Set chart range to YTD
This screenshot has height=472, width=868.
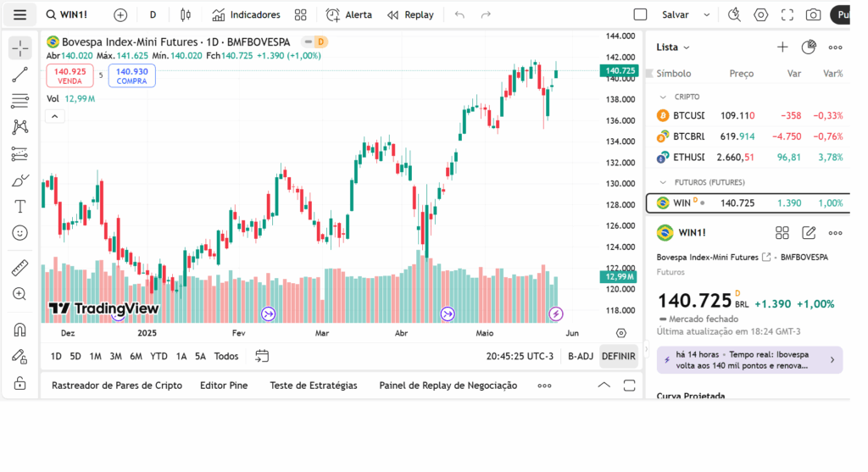(159, 357)
